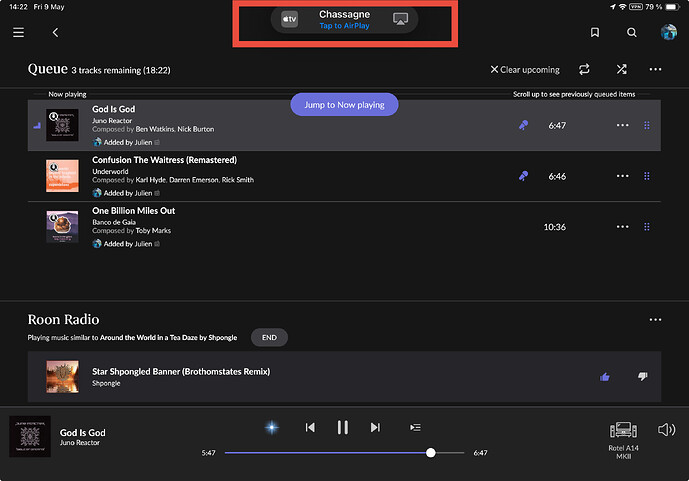The width and height of the screenshot is (689, 481).
Task: Go back with the left arrow
Action: (x=55, y=33)
